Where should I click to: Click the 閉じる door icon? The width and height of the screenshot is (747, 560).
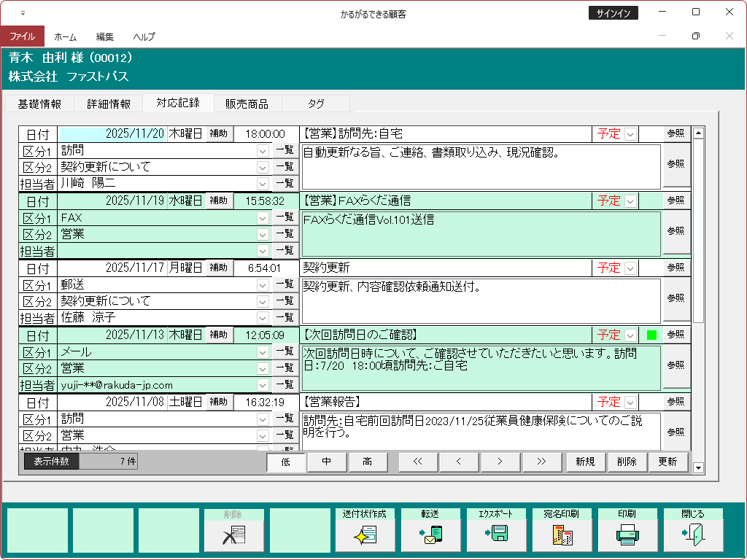[693, 535]
